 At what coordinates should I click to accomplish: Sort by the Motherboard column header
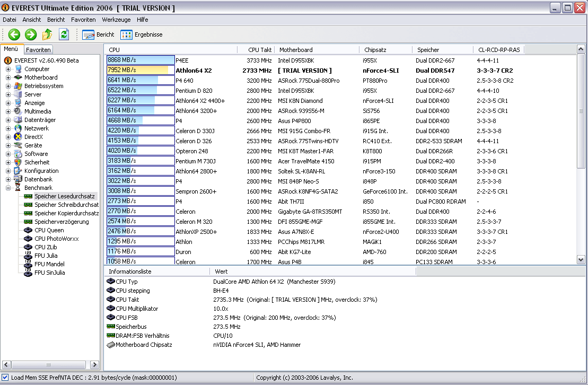tap(317, 49)
